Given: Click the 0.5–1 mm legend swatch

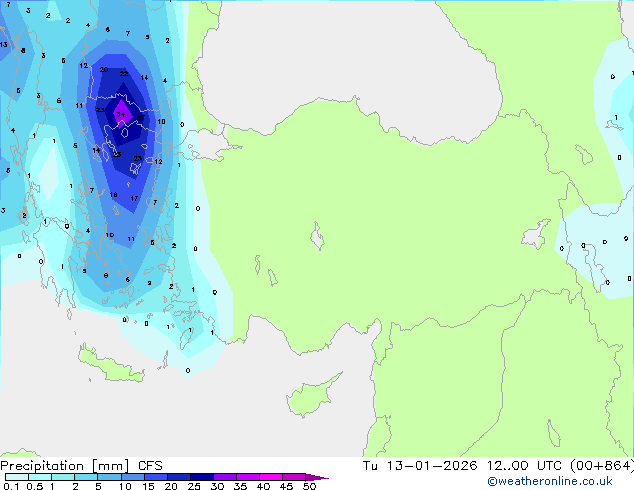Looking at the screenshot, I should click(40, 477).
